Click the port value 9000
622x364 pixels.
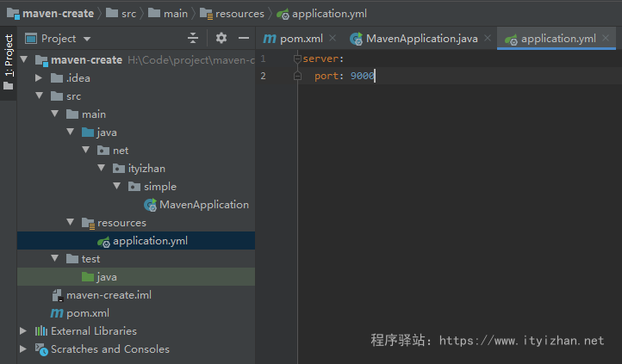362,76
